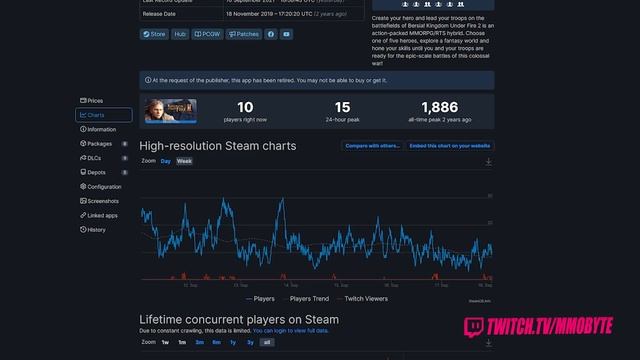This screenshot has height=360, width=640.
Task: Open Packages from the sidebar
Action: tap(96, 144)
